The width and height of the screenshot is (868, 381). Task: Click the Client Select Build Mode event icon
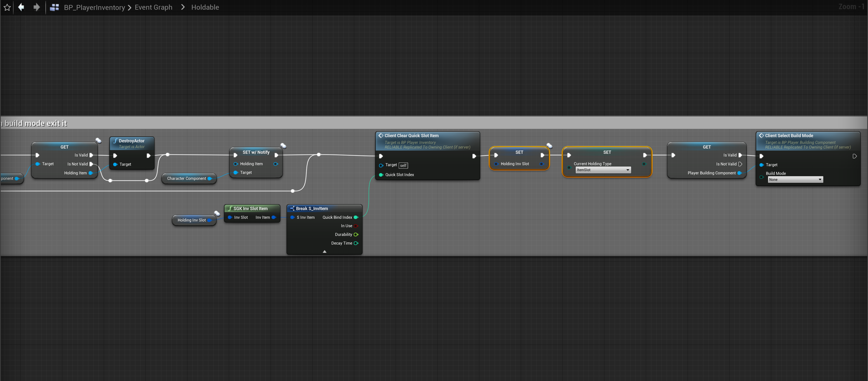point(761,135)
